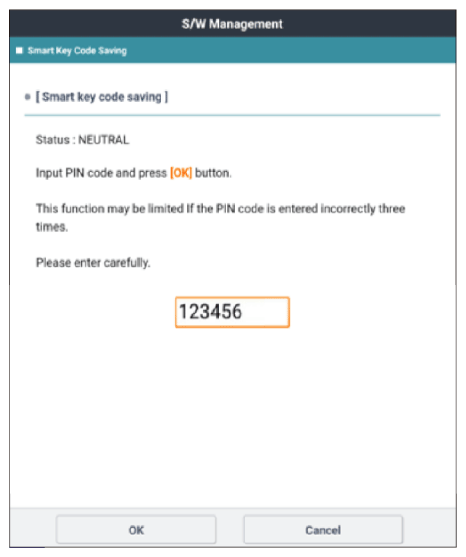Select the Smart Key Code Saving header label
Screen dimensions: 466x557
coord(77,51)
